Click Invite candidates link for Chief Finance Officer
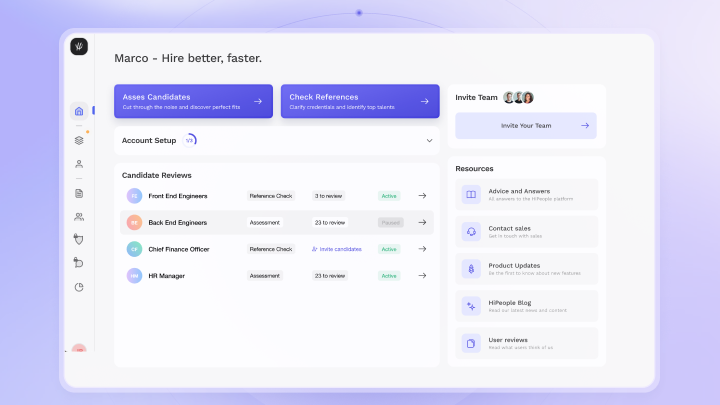 tap(337, 249)
